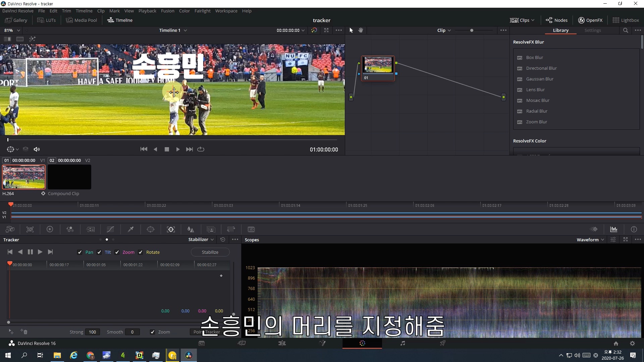Viewport: 644px width, 362px height.
Task: Mute audio with speaker icon
Action: pos(37,149)
